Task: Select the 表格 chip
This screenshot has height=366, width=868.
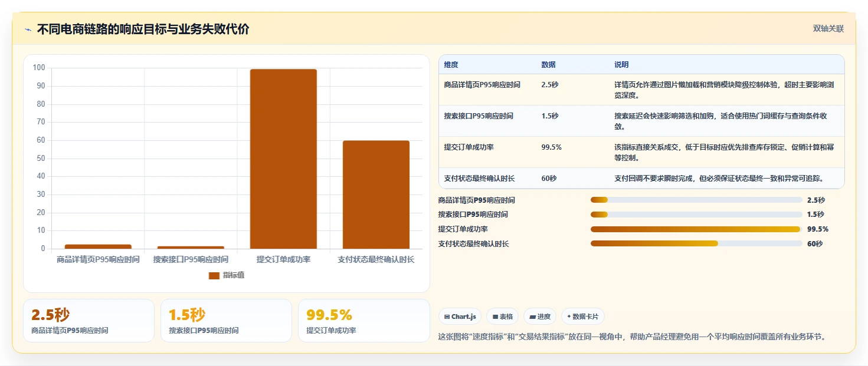Action: (x=503, y=316)
